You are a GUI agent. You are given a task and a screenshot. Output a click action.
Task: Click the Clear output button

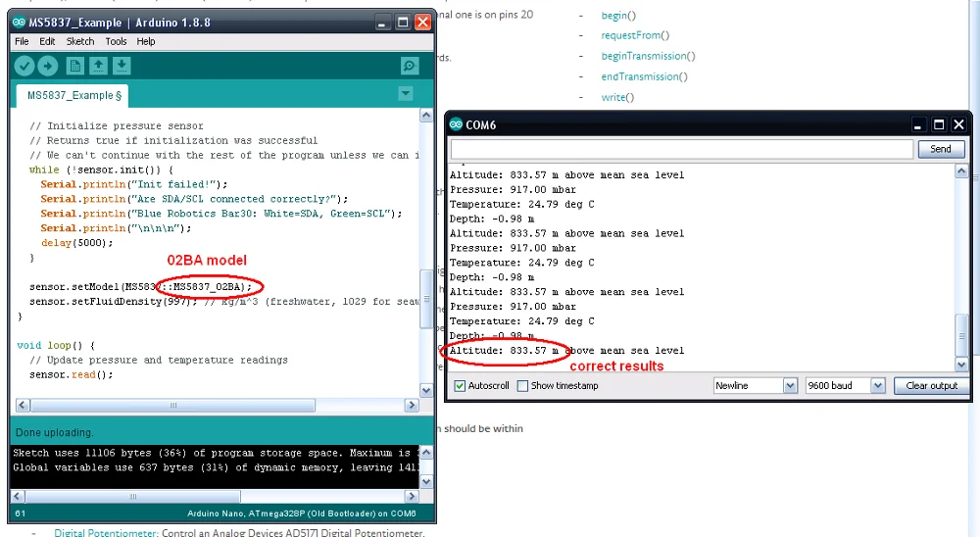click(x=931, y=386)
